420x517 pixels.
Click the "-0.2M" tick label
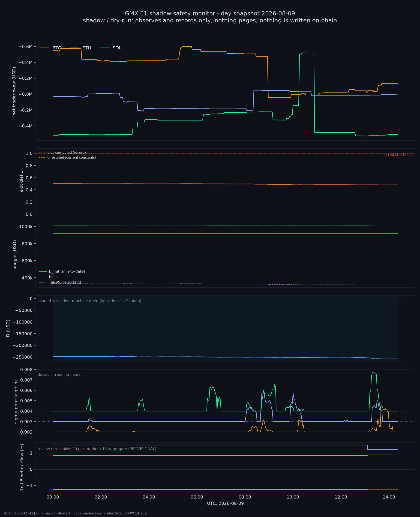(26, 110)
